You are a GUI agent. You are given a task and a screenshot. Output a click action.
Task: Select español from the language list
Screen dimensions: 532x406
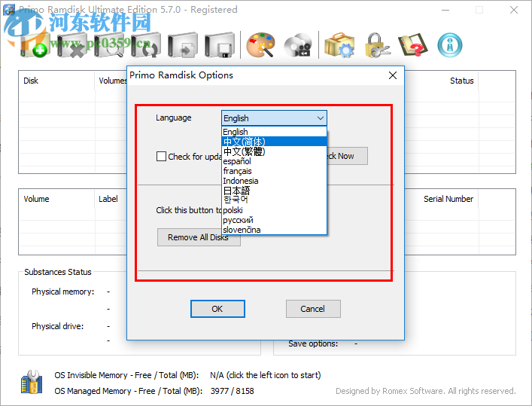274,161
